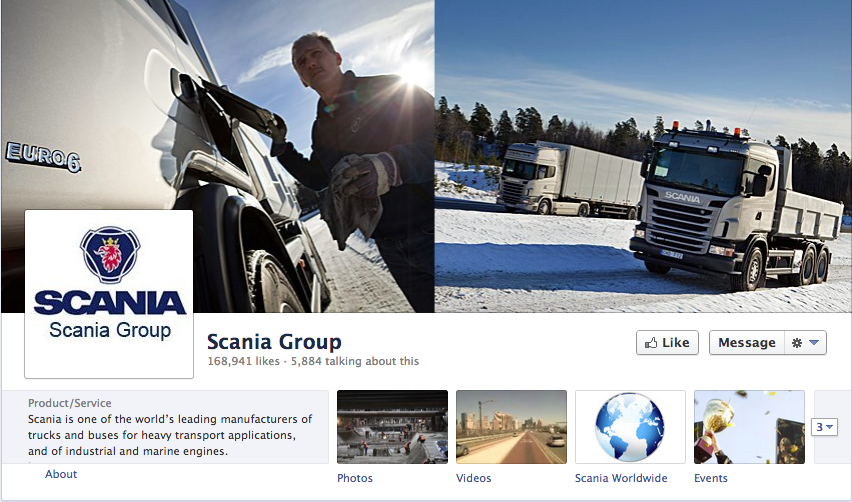Viewport: 852px width, 502px height.
Task: Open the Scania Worldwide label link
Action: (621, 478)
